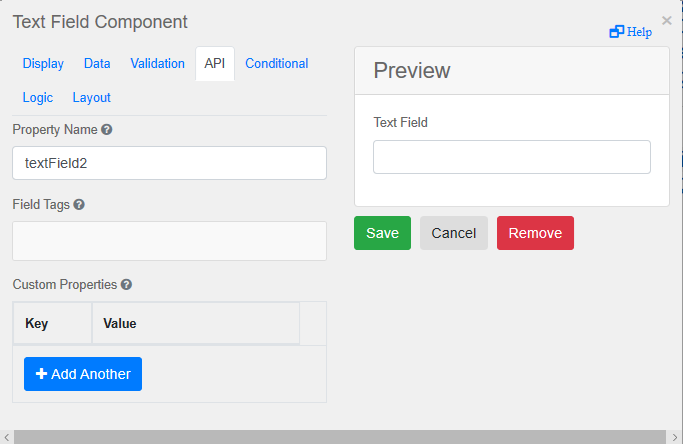Click the Property Name help icon
The height and width of the screenshot is (444, 683).
click(x=107, y=130)
